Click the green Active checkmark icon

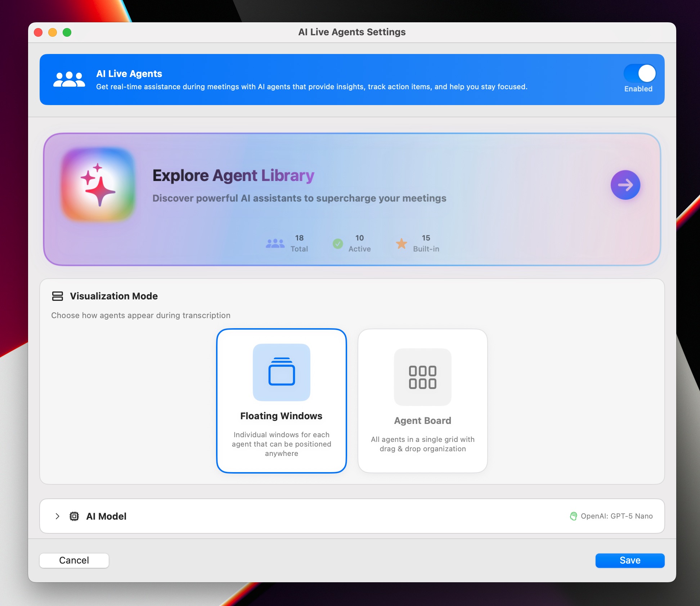(x=337, y=244)
